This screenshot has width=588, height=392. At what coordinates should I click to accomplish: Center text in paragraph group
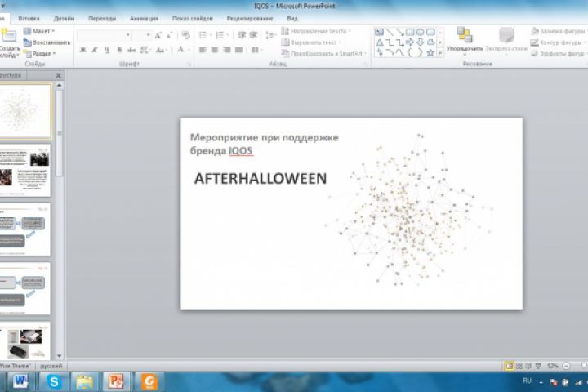pos(215,50)
